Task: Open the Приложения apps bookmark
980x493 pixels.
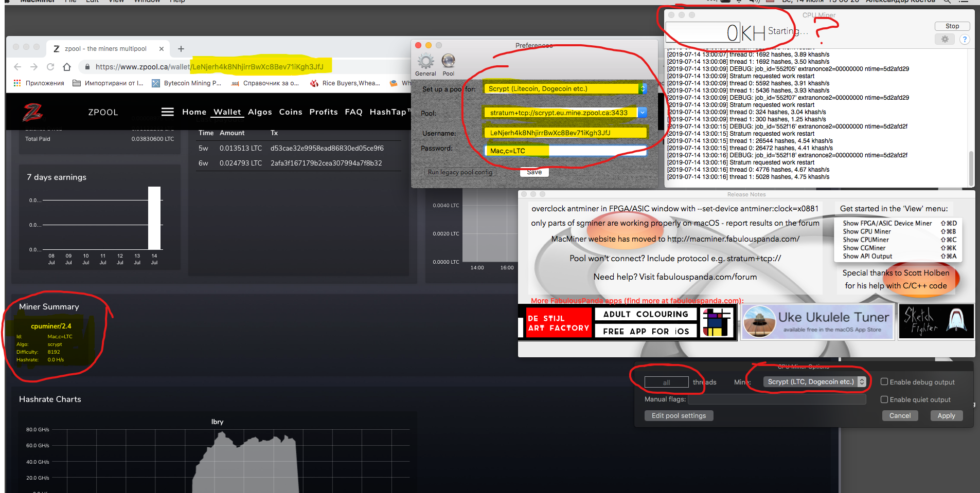Action: [39, 83]
